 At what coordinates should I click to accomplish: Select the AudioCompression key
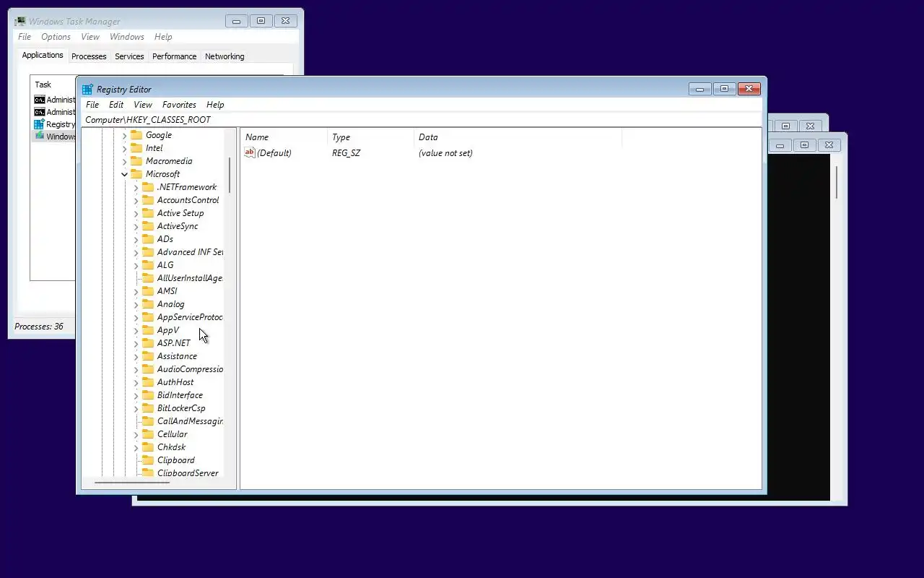(x=190, y=369)
